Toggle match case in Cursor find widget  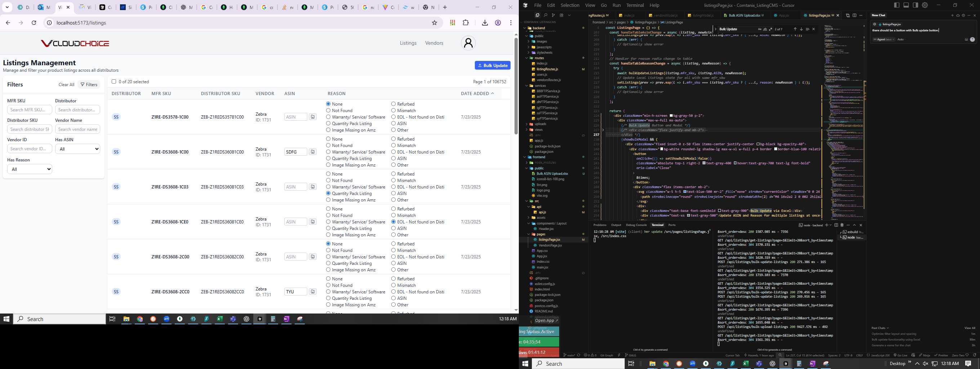(x=760, y=29)
